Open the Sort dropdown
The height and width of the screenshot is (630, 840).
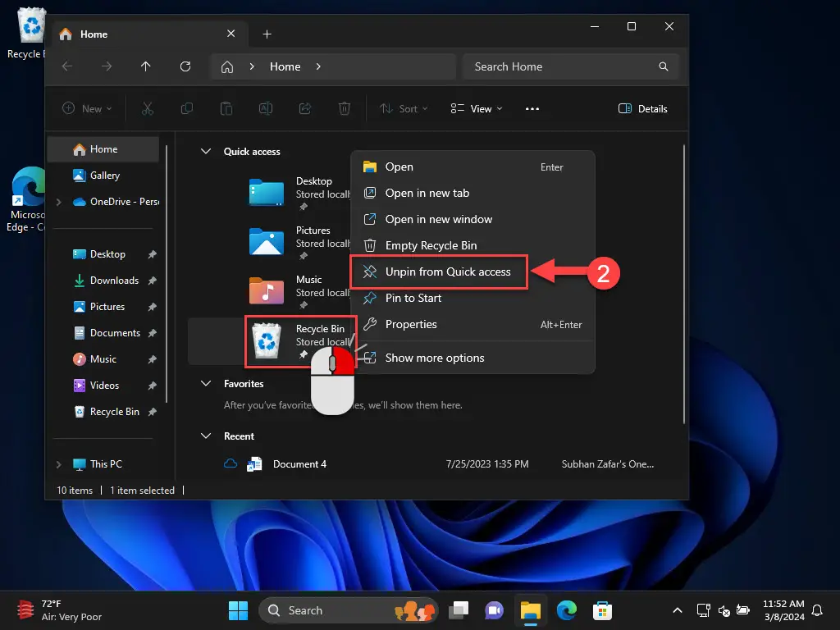[x=404, y=109]
